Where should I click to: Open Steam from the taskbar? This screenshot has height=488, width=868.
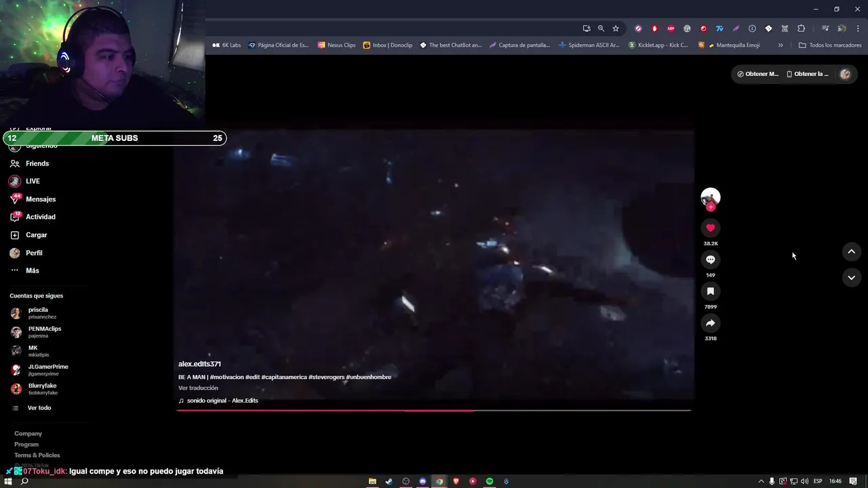(389, 481)
